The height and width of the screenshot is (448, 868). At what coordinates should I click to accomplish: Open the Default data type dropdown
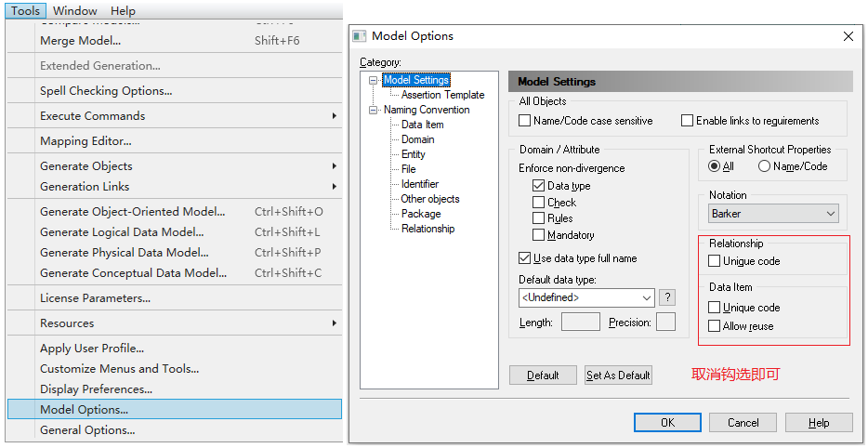[586, 297]
